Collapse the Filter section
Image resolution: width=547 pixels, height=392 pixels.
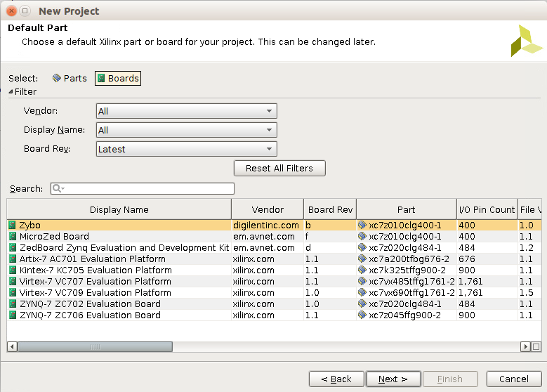click(x=11, y=91)
